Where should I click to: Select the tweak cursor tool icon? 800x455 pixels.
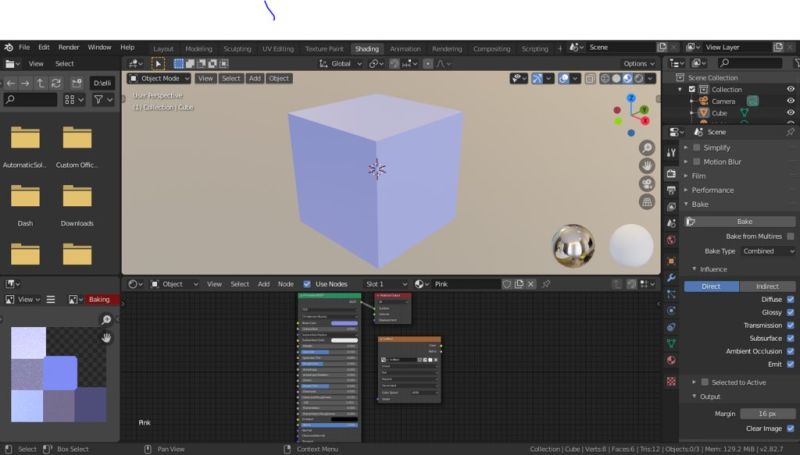(158, 64)
